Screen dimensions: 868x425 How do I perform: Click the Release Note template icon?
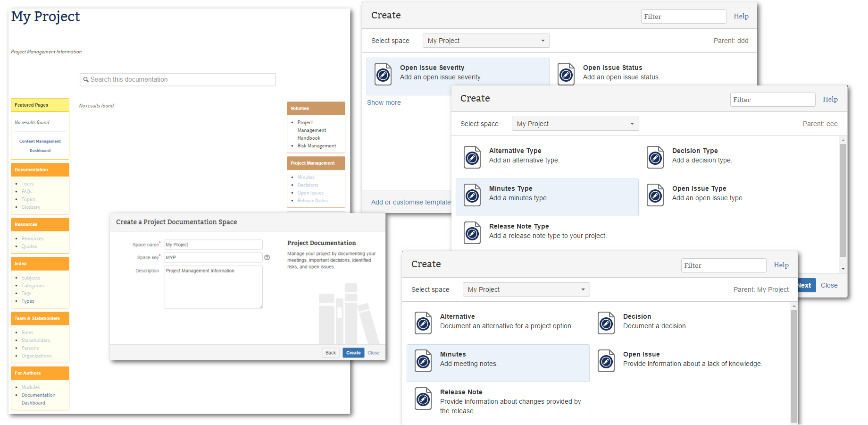(423, 399)
